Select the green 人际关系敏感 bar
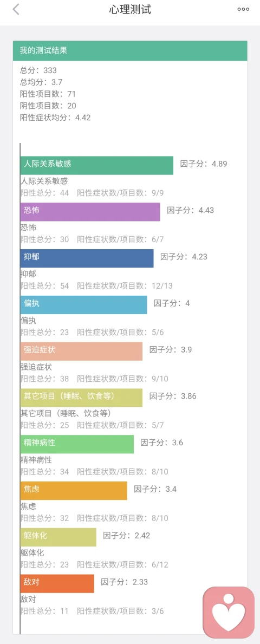This screenshot has height=644, width=260. pos(97,165)
